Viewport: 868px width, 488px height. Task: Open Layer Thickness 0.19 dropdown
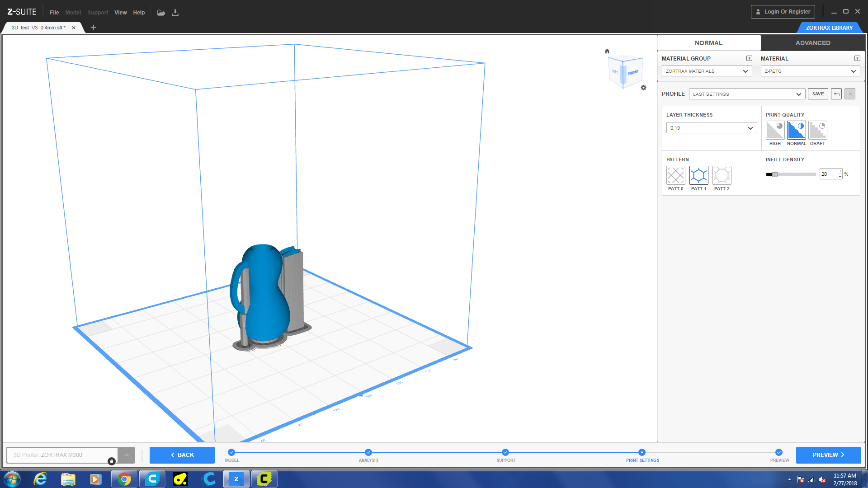711,128
